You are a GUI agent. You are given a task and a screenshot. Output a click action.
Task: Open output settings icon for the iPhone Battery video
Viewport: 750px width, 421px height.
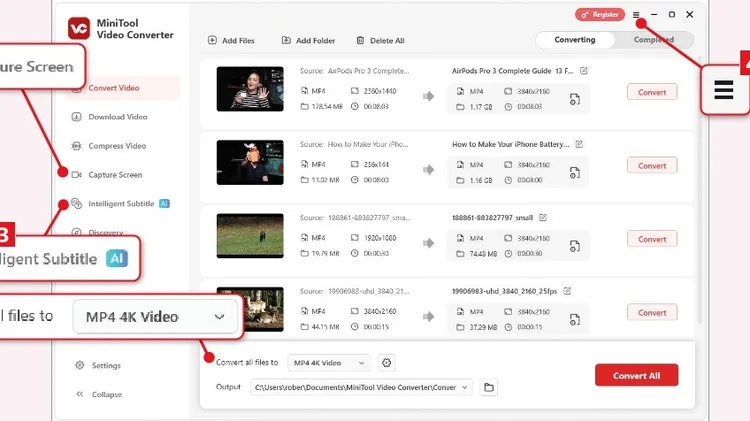(575, 172)
